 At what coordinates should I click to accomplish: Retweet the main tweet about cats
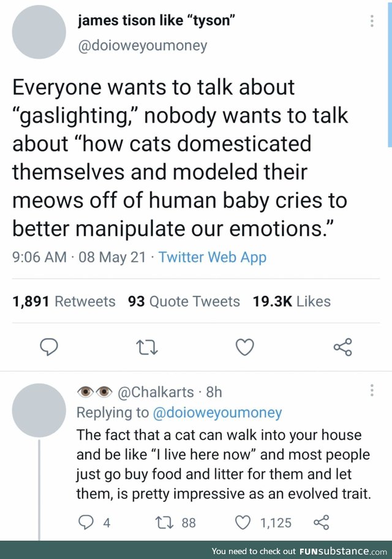click(x=147, y=348)
